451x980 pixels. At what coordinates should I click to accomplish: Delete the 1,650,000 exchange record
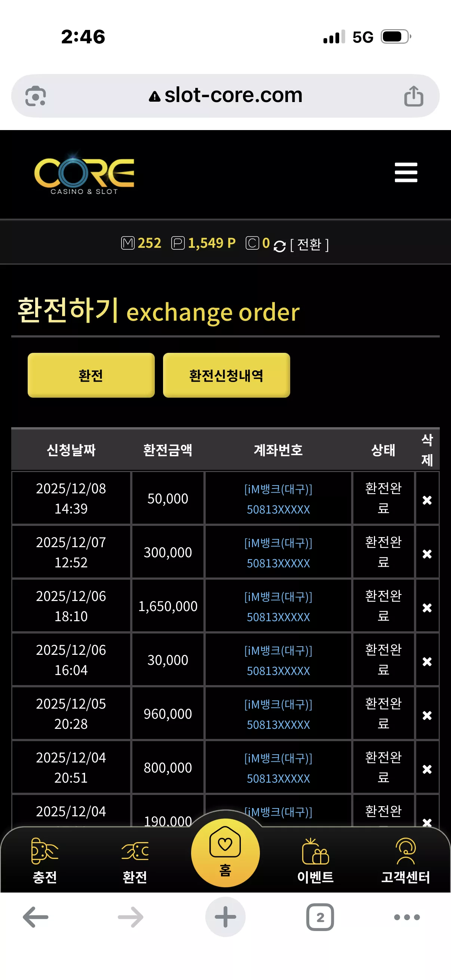click(427, 608)
